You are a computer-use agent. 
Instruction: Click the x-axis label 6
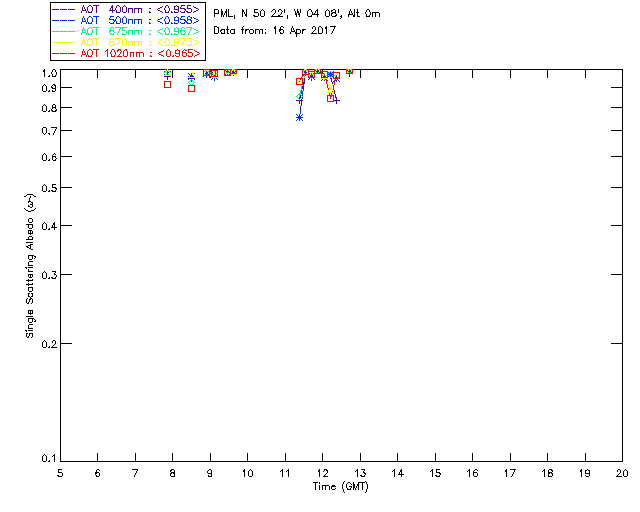(x=98, y=473)
